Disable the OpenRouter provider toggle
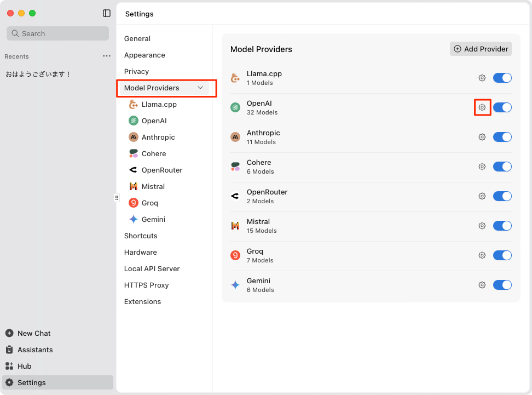532x395 pixels. (x=502, y=196)
